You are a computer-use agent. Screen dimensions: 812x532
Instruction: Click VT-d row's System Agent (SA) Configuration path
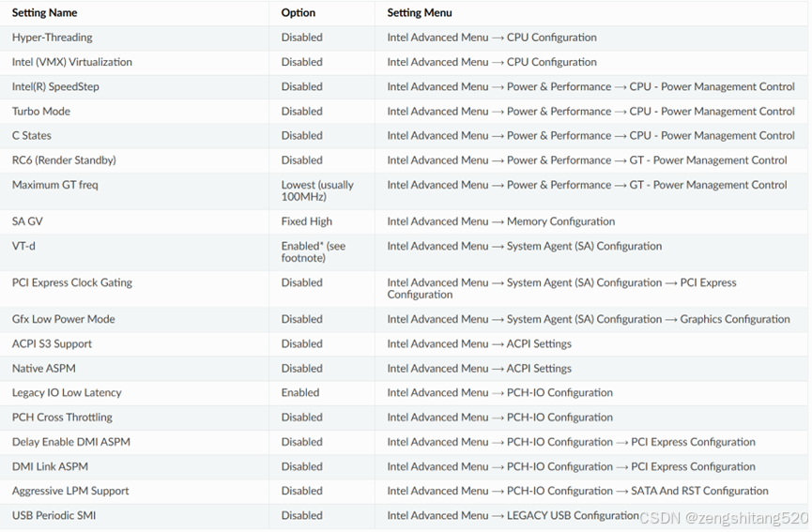[x=525, y=247]
